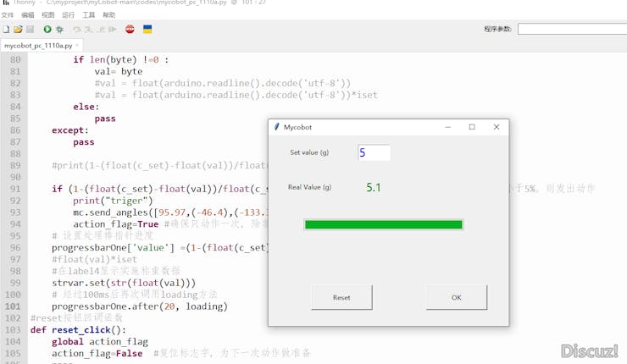Viewport: 627px width, 364px height.
Task: Place cursor on the "else:" line
Action: tap(86, 107)
